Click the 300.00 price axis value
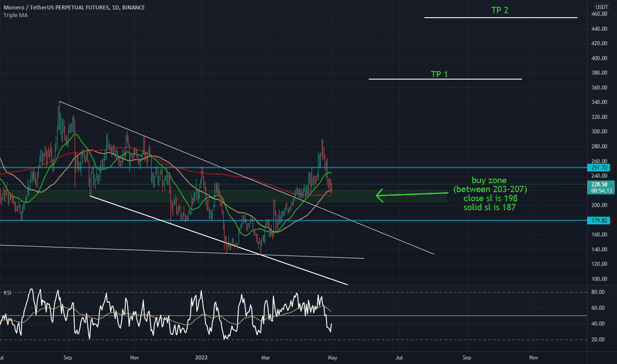Viewport: 617px width, 364px height. (x=599, y=132)
